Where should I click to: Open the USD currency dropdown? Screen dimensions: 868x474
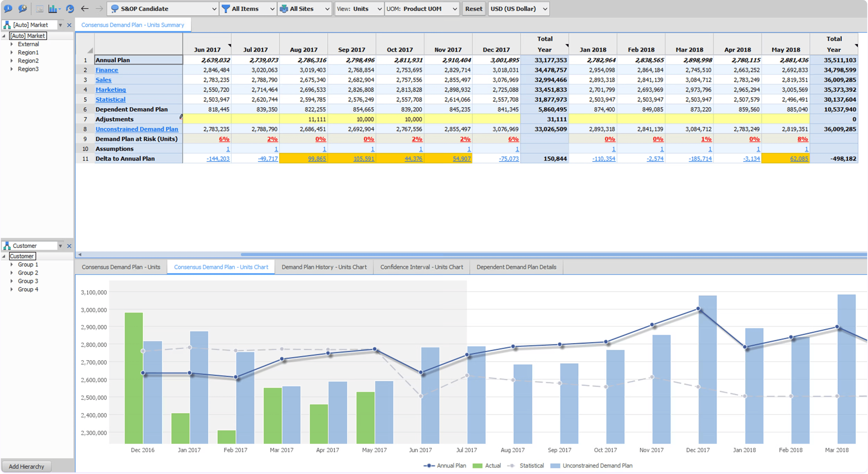519,9
